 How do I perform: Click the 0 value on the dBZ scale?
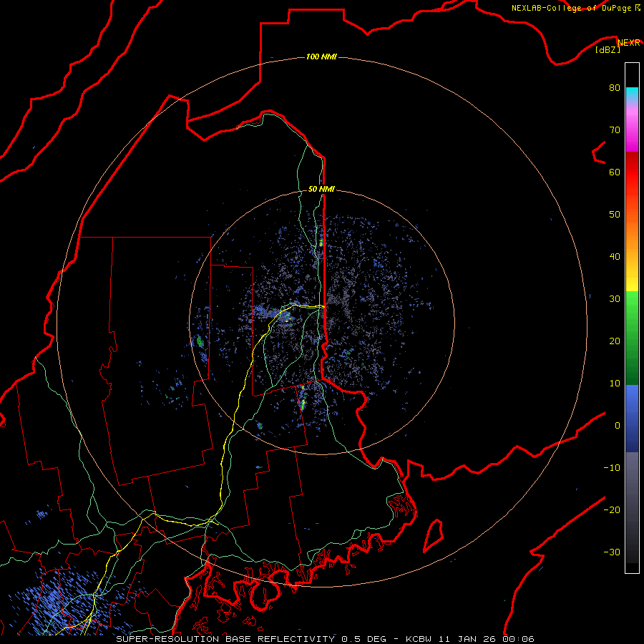[618, 426]
